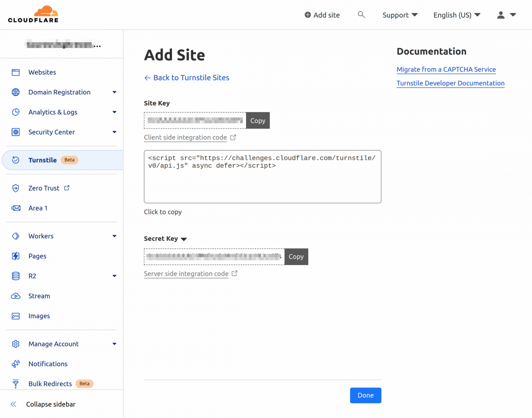This screenshot has height=418, width=532.
Task: Click the Manage Account gear icon
Action: point(16,344)
